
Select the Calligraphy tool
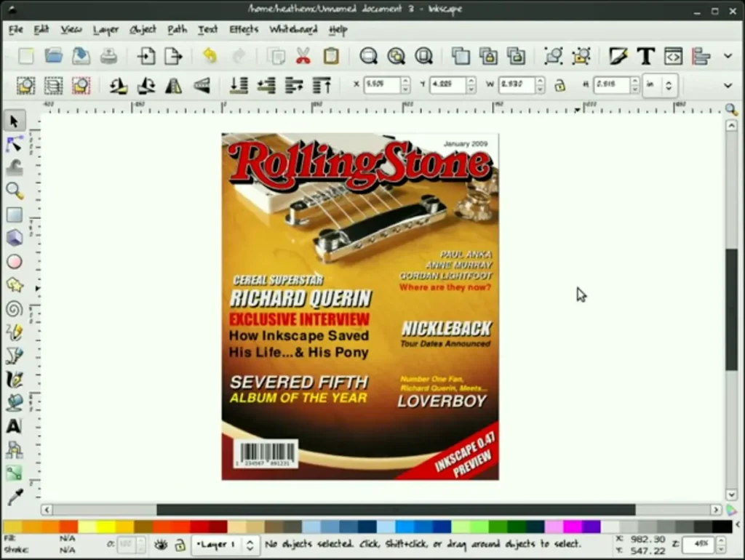pos(15,379)
